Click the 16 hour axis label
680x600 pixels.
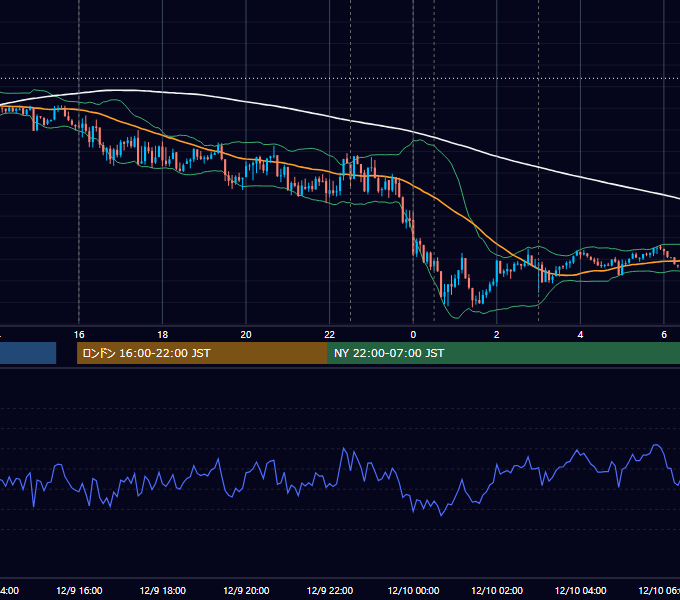coord(79,335)
